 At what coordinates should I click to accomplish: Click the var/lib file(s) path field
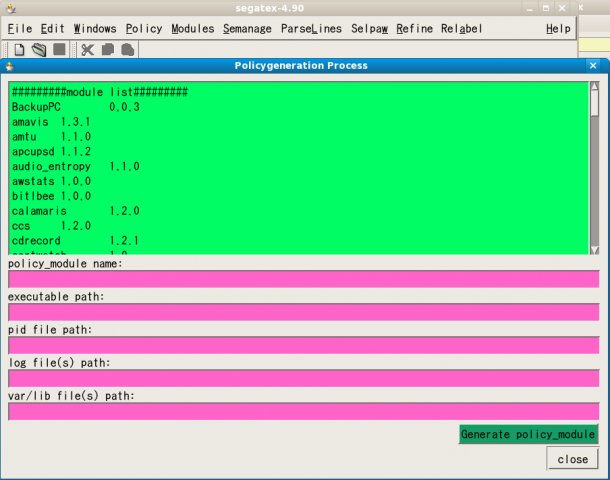click(303, 412)
